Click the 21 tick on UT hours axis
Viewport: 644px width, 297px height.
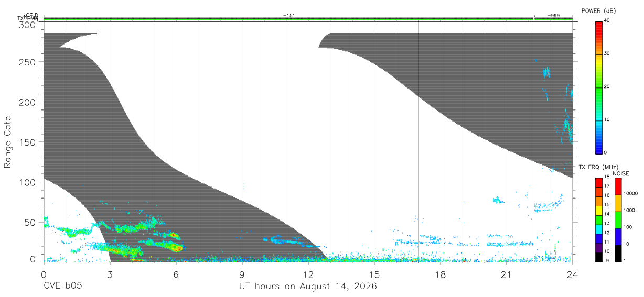(x=507, y=274)
